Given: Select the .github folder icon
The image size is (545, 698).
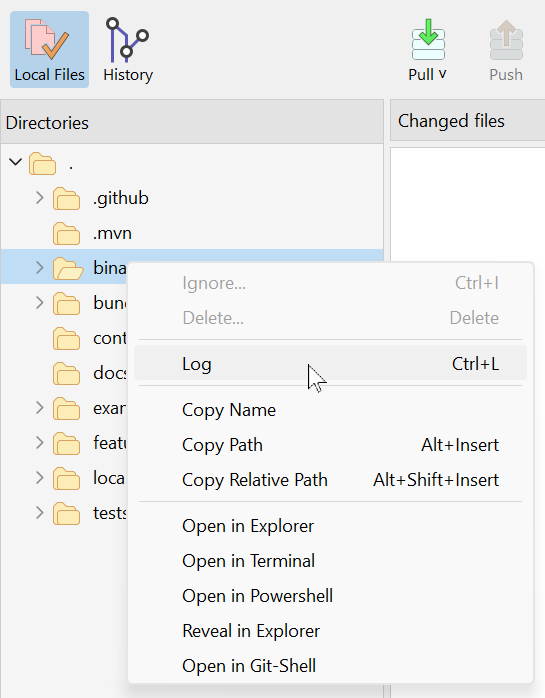Looking at the screenshot, I should (x=66, y=199).
